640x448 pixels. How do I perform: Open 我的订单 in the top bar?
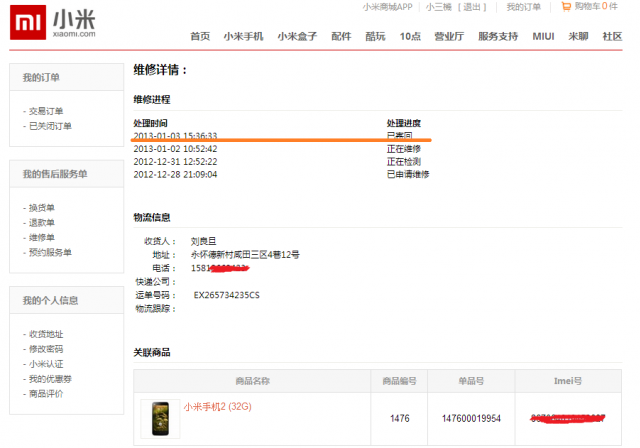(x=523, y=7)
